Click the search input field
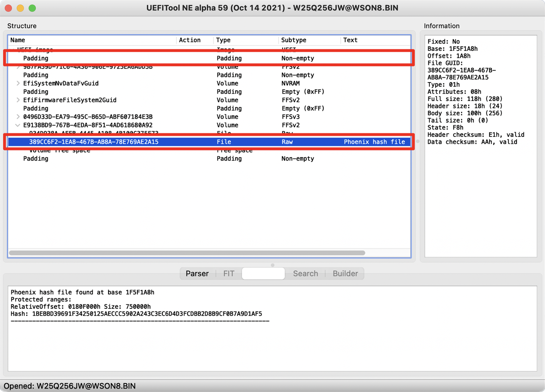Viewport: 545px width, 392px height. click(263, 273)
